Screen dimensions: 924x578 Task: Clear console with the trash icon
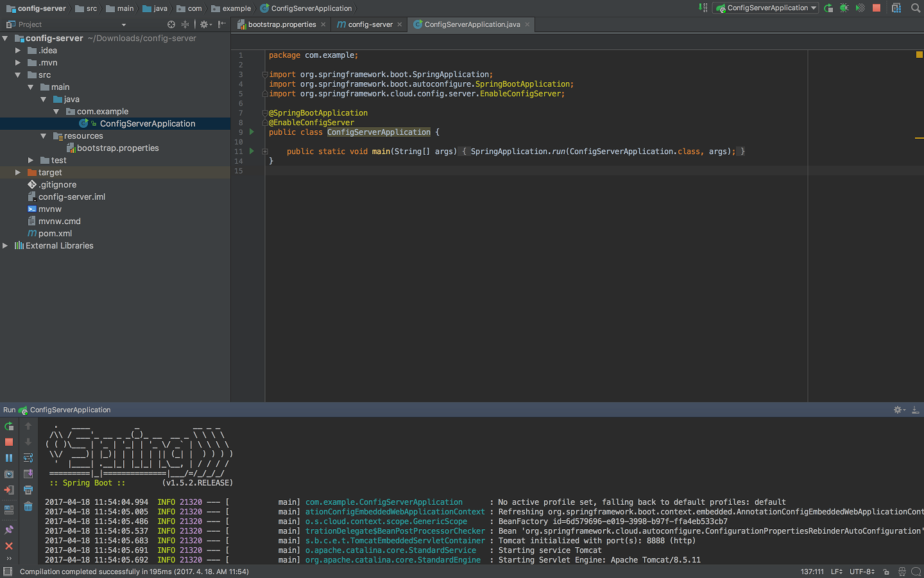(x=28, y=507)
